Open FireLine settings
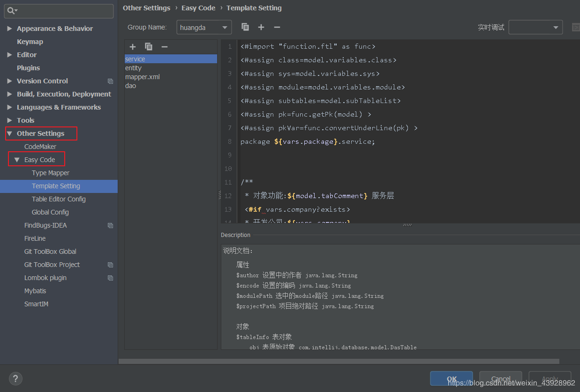Viewport: 580px width, 392px height. coord(35,238)
